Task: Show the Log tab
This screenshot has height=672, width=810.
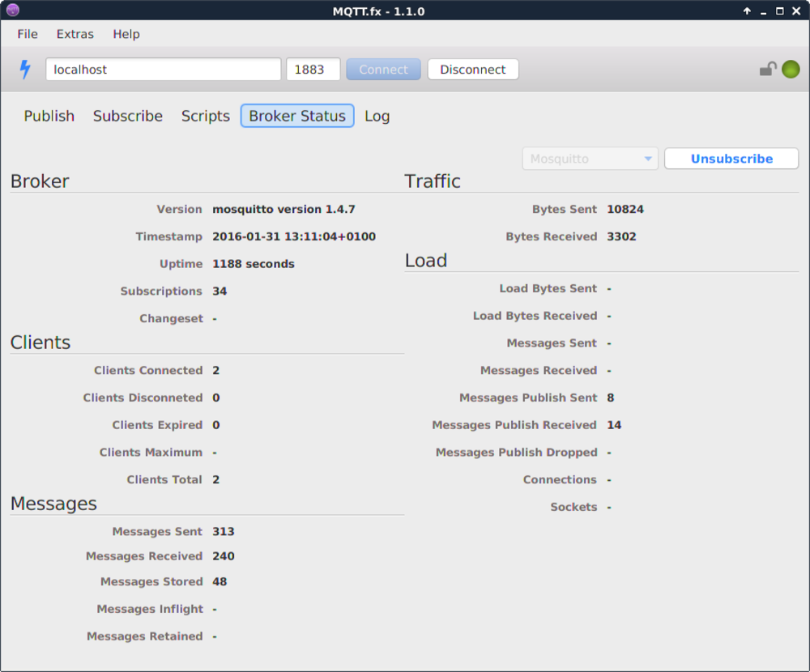Action: coord(377,116)
